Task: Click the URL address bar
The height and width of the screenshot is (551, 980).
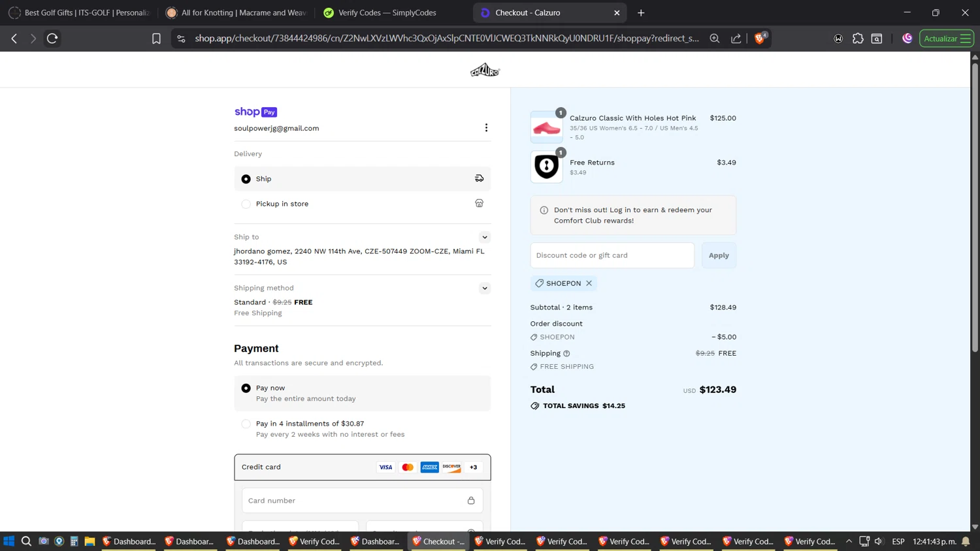Action: [446, 39]
